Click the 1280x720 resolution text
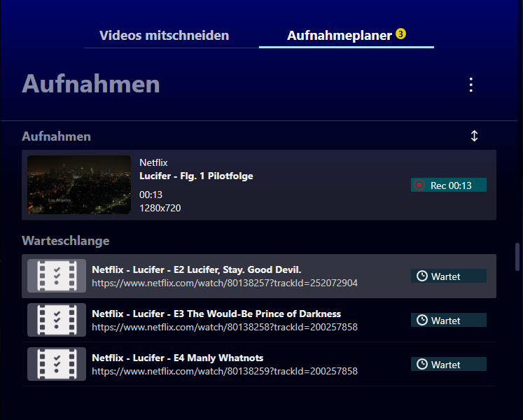 pyautogui.click(x=160, y=208)
